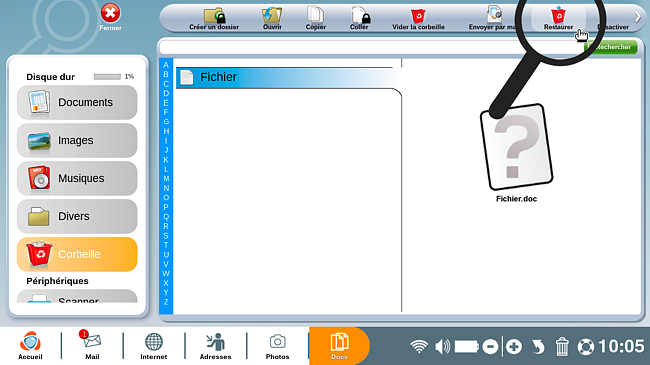Click the Wi-Fi status icon
This screenshot has height=365, width=650.
coord(419,346)
